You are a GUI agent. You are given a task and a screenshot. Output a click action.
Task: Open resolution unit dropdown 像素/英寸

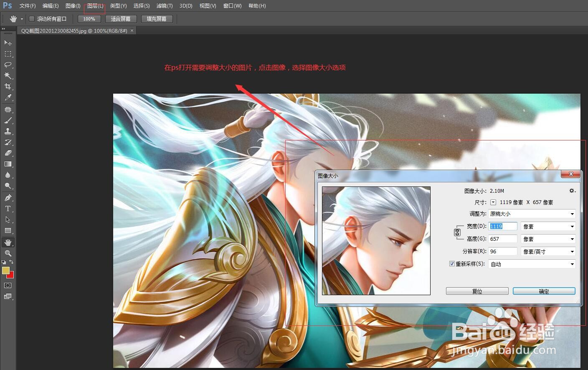(x=548, y=251)
